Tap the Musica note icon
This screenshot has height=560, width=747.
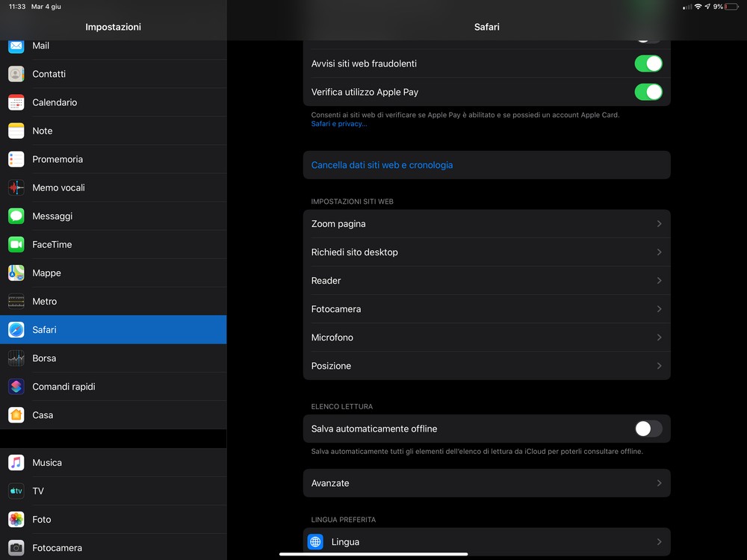point(16,462)
